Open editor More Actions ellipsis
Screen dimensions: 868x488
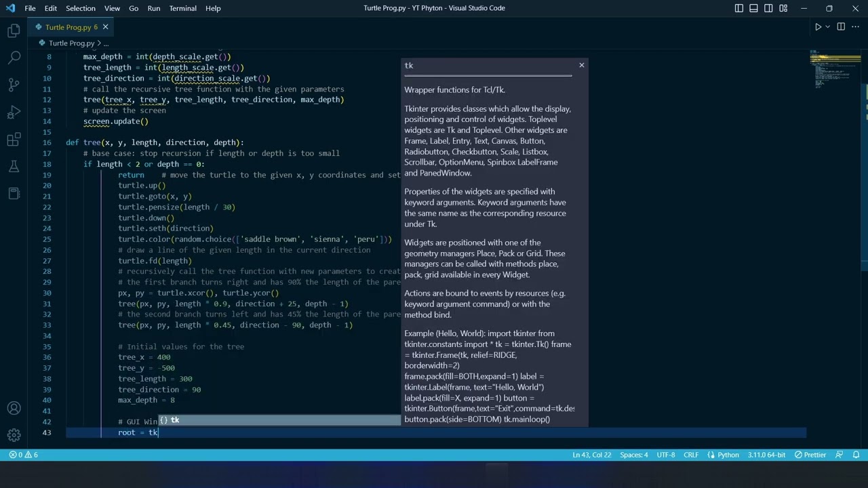pos(856,27)
